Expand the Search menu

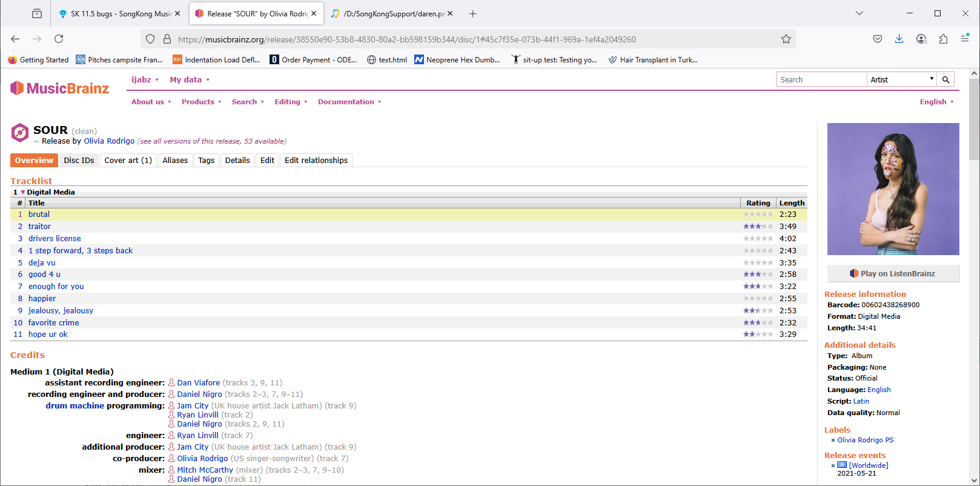[248, 102]
